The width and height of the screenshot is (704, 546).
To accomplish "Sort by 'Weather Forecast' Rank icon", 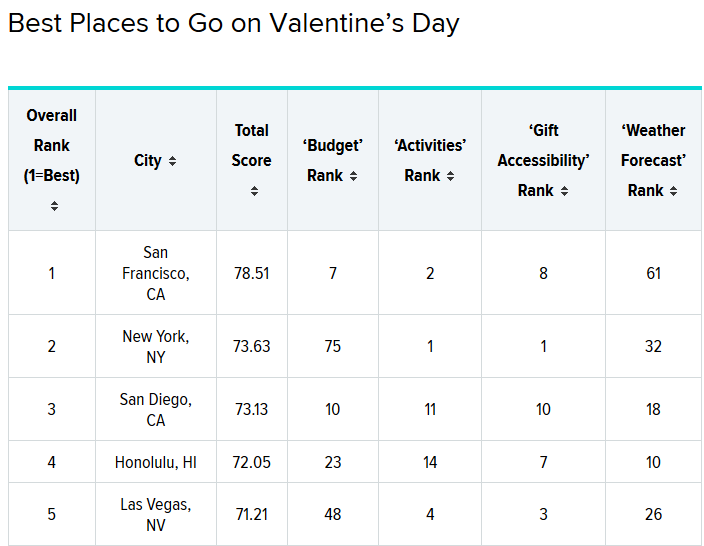I will (x=674, y=191).
